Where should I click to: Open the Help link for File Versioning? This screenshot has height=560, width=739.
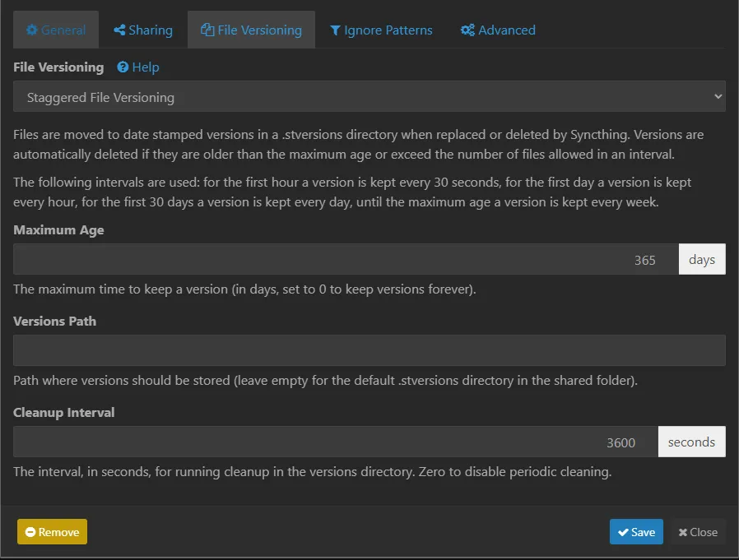(x=137, y=67)
